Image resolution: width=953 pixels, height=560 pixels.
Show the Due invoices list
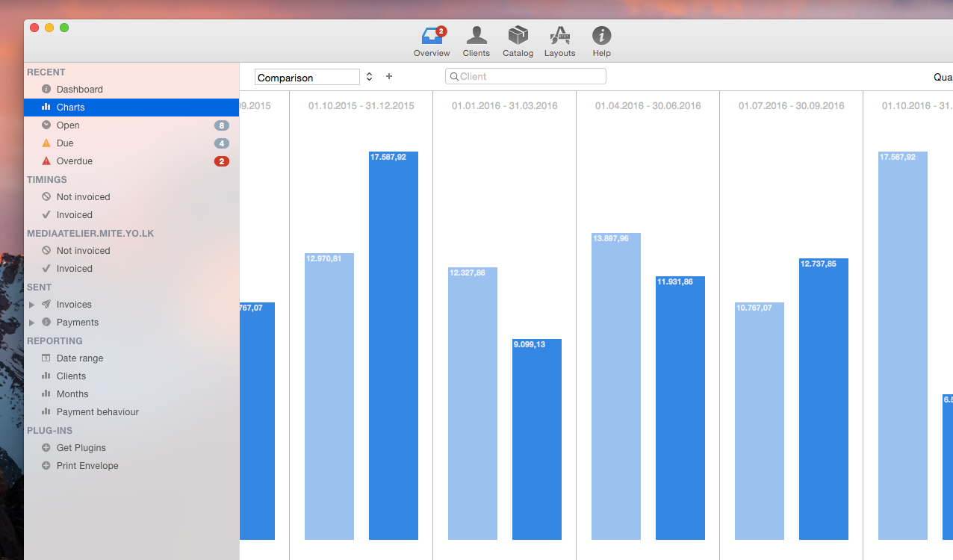65,143
